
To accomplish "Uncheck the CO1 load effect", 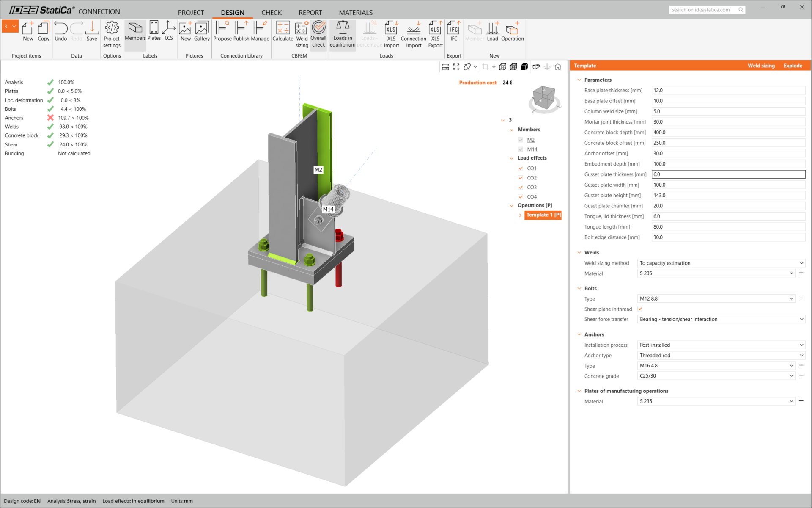I will click(521, 168).
